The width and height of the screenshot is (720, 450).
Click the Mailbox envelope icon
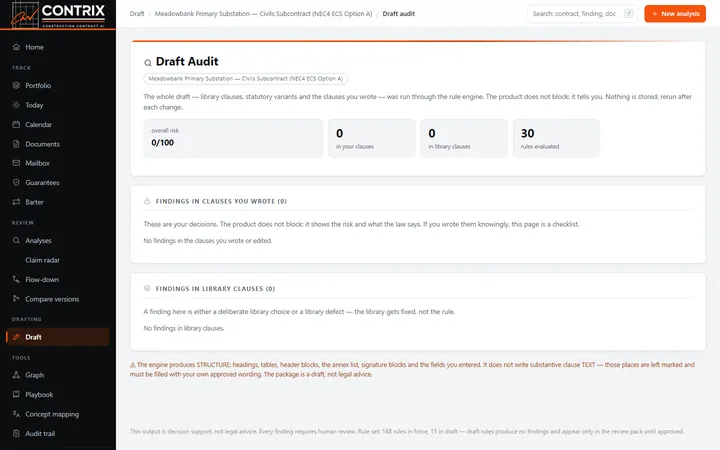tap(16, 163)
